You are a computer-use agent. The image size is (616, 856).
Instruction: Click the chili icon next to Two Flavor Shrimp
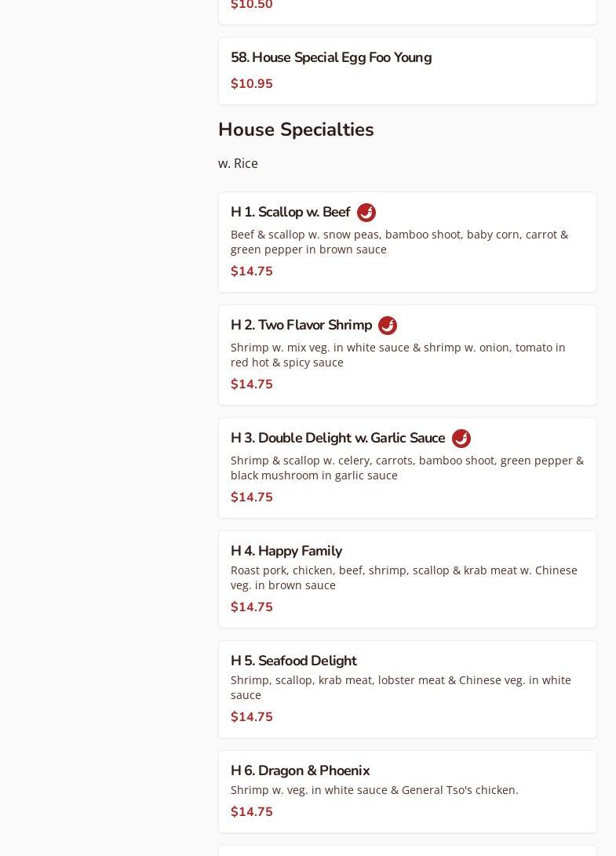(388, 326)
